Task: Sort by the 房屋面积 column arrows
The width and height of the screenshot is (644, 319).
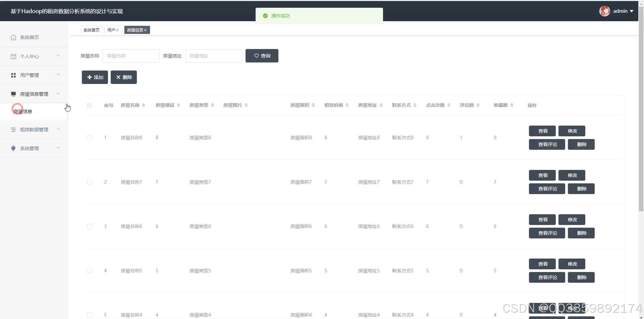Action: click(313, 105)
